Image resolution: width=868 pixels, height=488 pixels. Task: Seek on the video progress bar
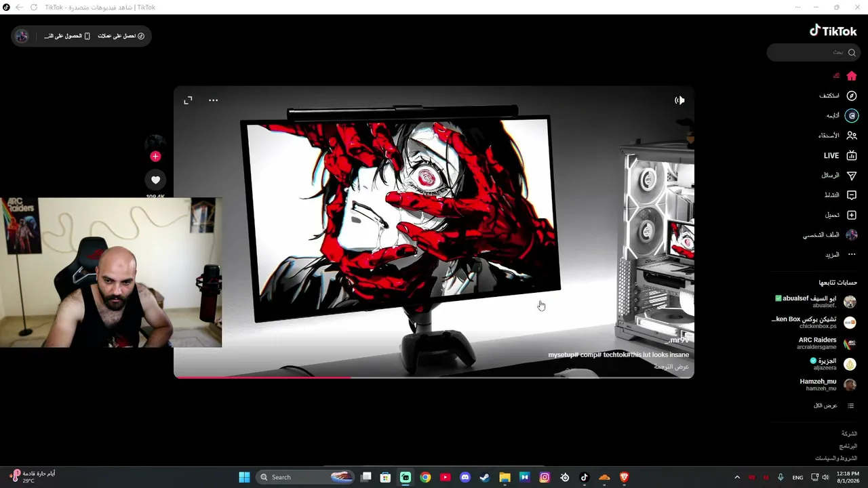coord(434,377)
